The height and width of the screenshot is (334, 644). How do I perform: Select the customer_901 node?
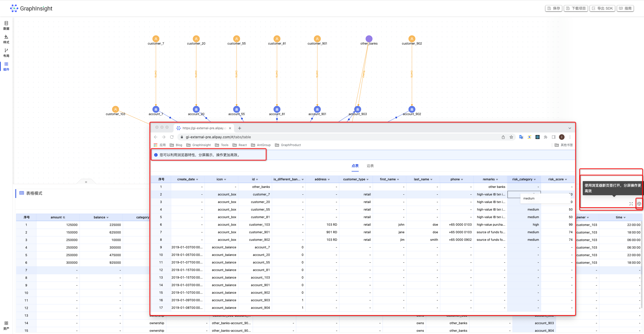click(x=317, y=39)
